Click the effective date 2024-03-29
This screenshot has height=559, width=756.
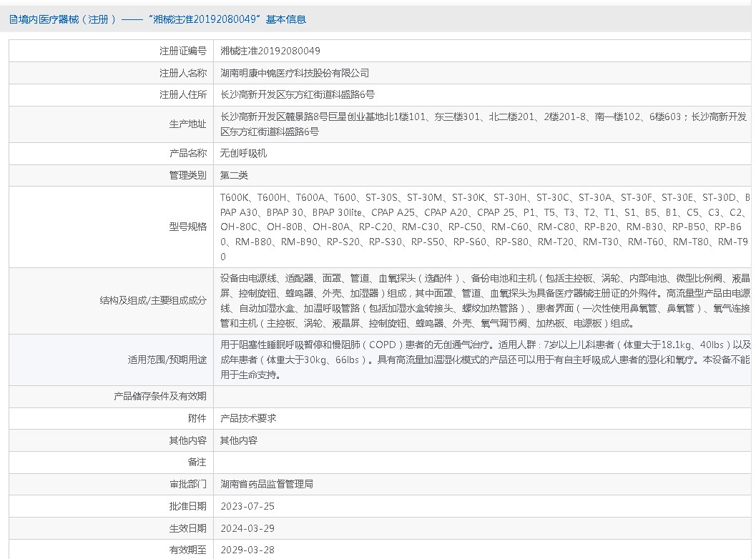tap(247, 529)
